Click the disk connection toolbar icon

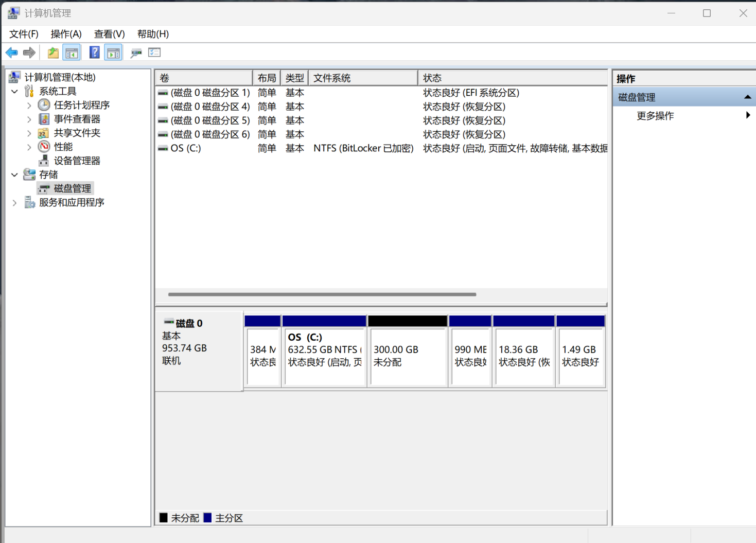point(136,52)
